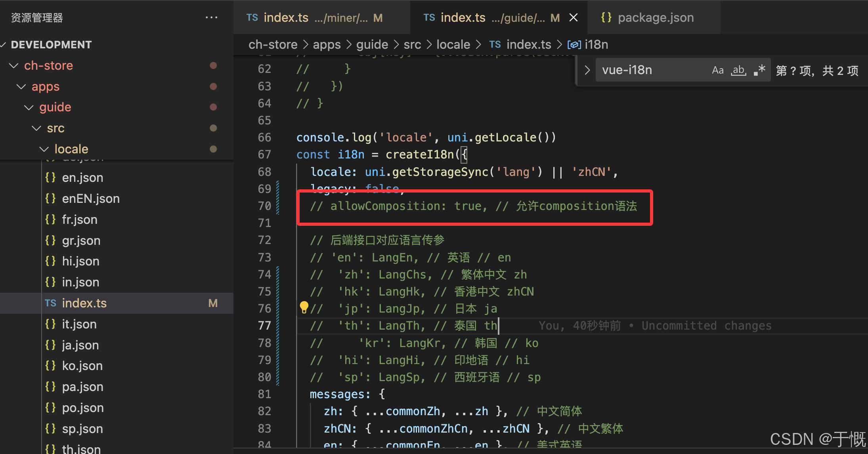Close the guide index.ts tab
Image resolution: width=868 pixels, height=454 pixels.
(573, 17)
